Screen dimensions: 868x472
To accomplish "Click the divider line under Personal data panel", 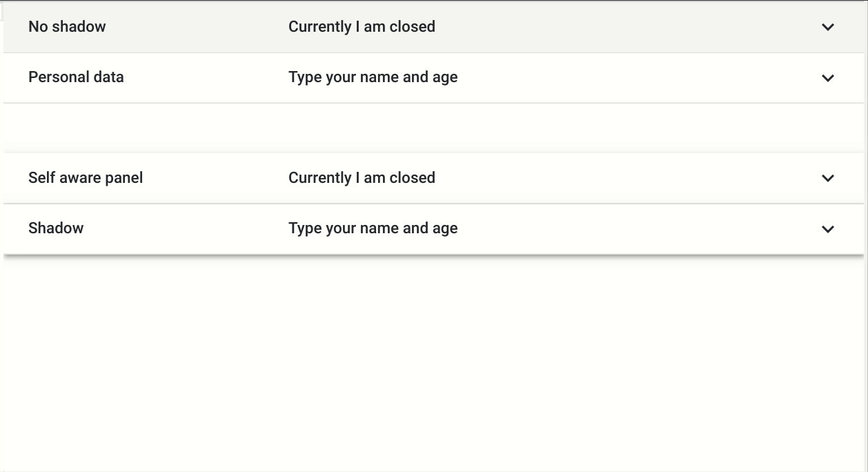I will click(433, 104).
